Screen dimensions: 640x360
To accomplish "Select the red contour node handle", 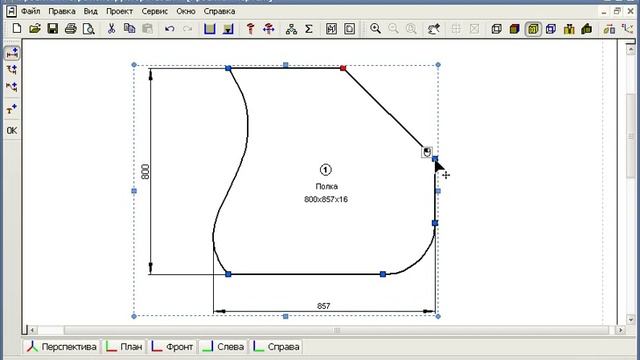I will [343, 68].
